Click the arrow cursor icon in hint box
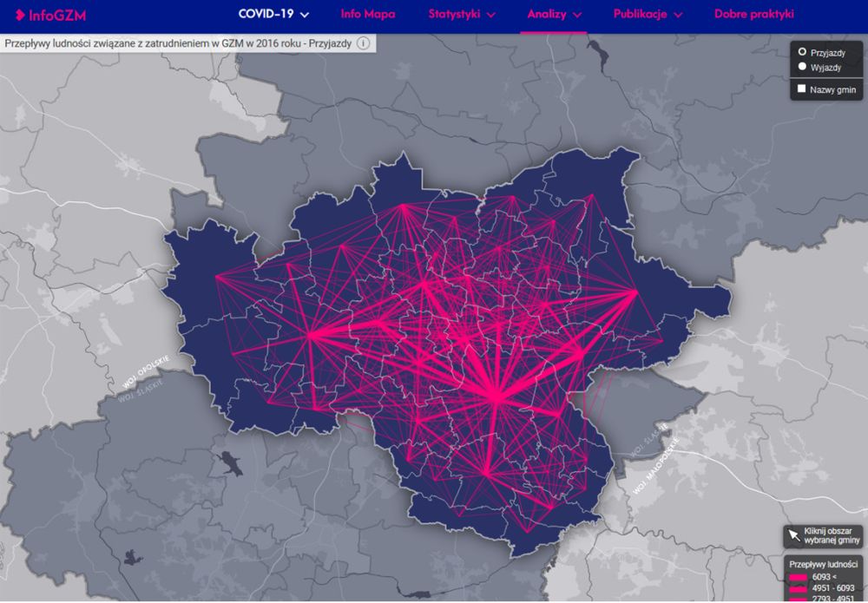Screen dimensions: 868x603 coord(793,535)
